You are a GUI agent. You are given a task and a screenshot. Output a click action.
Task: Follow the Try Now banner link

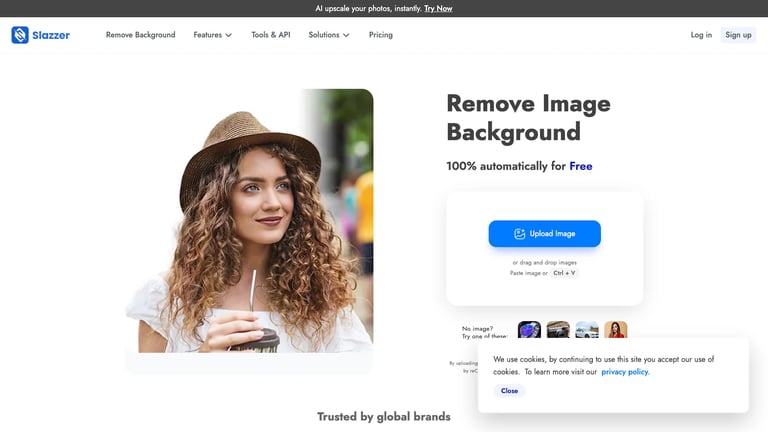click(x=438, y=8)
